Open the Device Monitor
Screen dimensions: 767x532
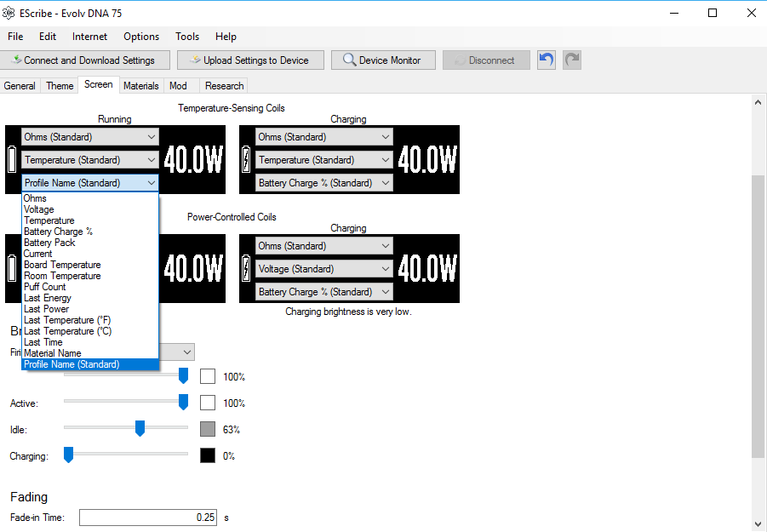pos(383,60)
